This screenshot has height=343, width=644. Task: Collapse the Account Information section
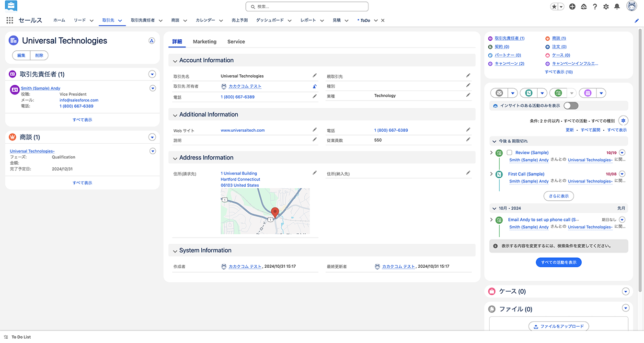coord(175,60)
